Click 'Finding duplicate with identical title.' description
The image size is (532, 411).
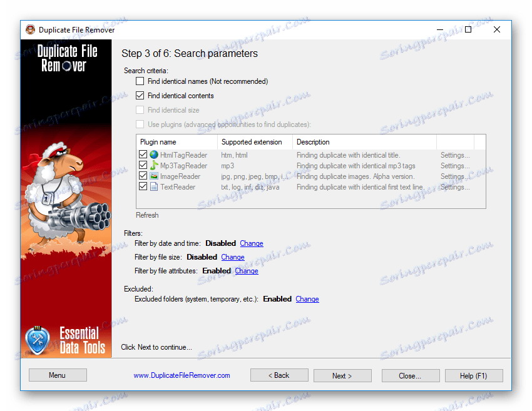click(349, 155)
